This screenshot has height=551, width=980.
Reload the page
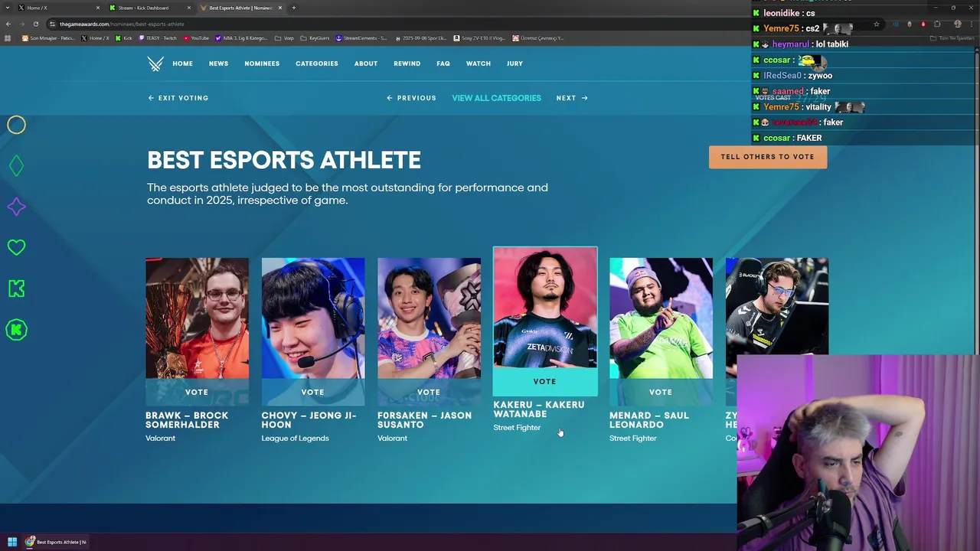(36, 24)
